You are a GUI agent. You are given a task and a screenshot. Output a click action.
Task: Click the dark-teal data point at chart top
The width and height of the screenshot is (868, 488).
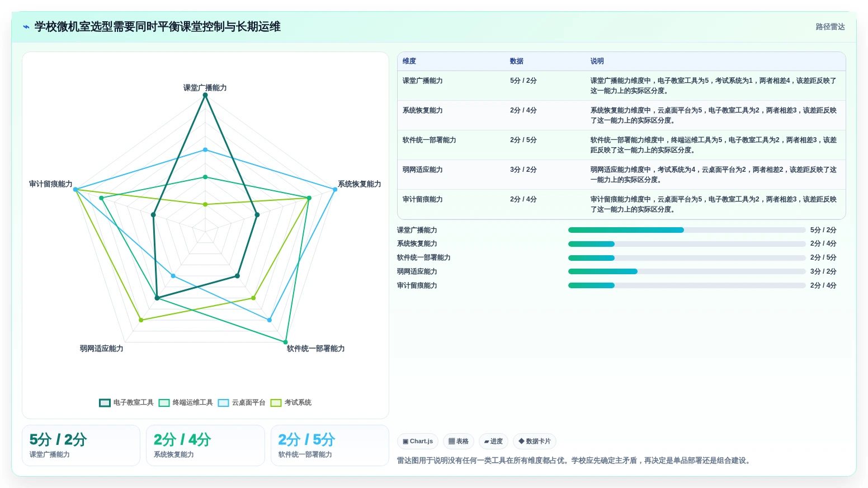coord(205,95)
